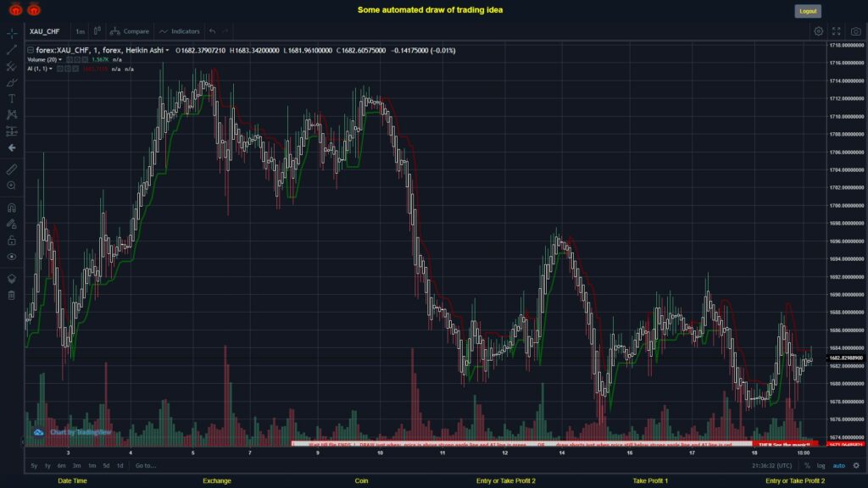The height and width of the screenshot is (488, 868).
Task: Take a chart snapshot with camera icon
Action: (856, 31)
